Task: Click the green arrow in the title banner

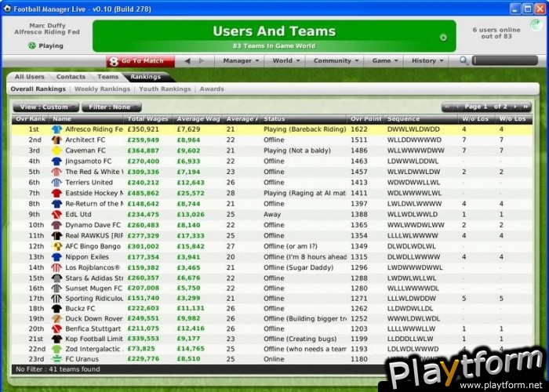Action: (443, 38)
